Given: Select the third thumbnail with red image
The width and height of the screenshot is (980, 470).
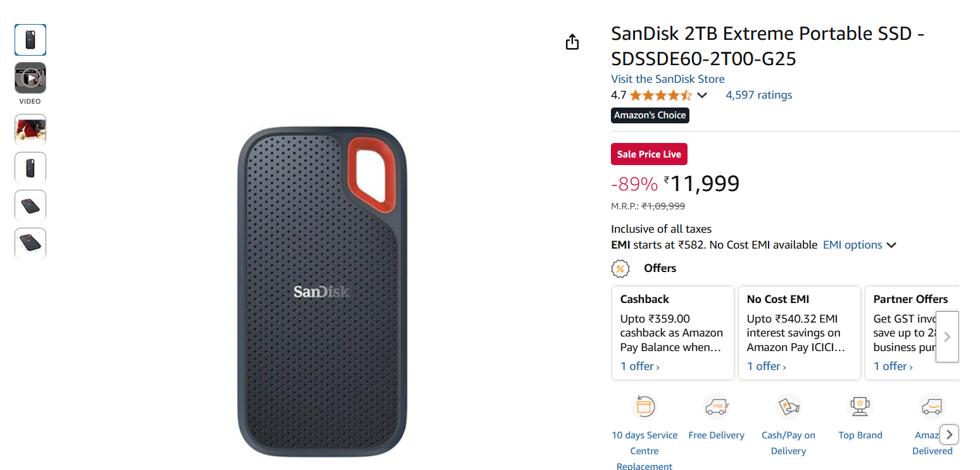Looking at the screenshot, I should (x=30, y=130).
